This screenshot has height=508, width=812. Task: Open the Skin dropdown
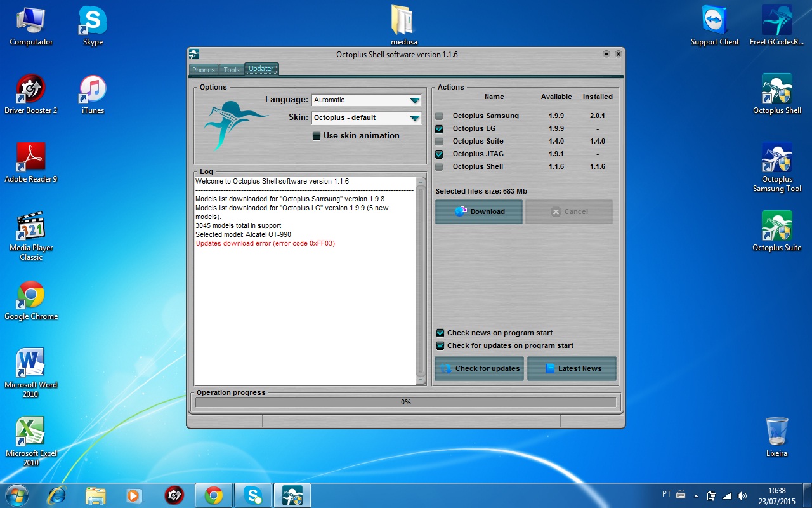coord(367,118)
